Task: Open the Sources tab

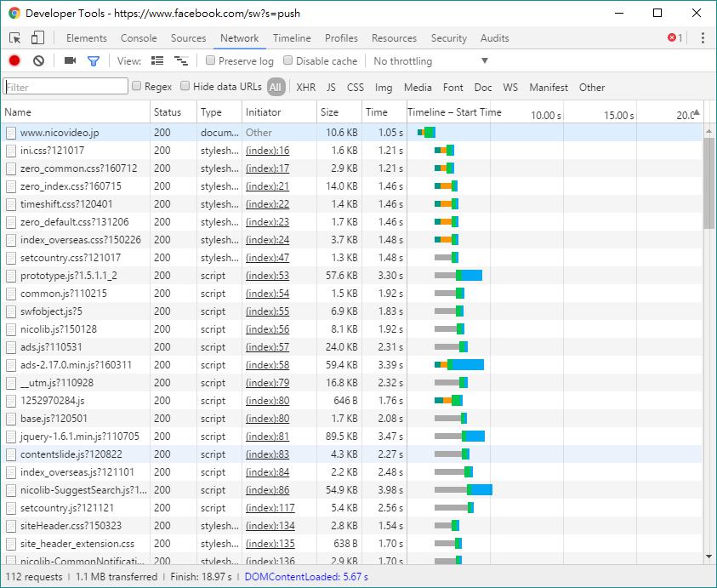Action: tap(188, 38)
